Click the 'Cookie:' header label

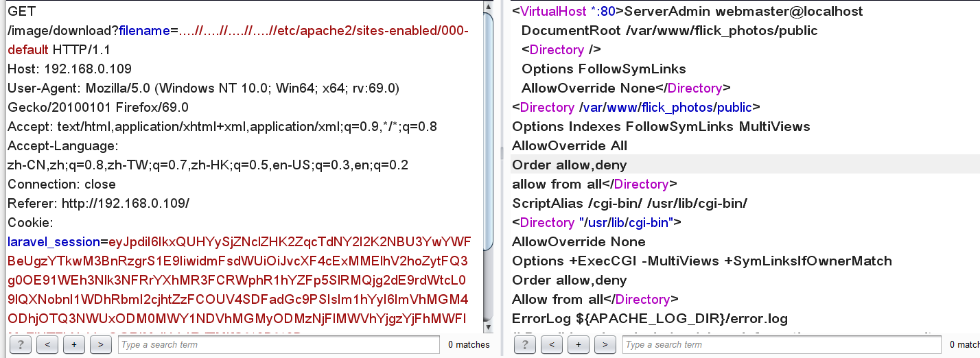pyautogui.click(x=30, y=222)
